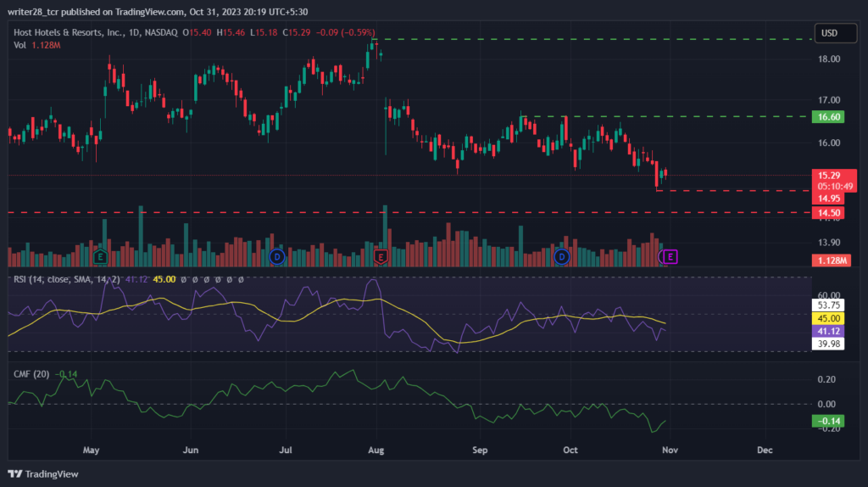This screenshot has height=487, width=868.
Task: Click the purple upcoming earnings E marker
Action: [670, 256]
